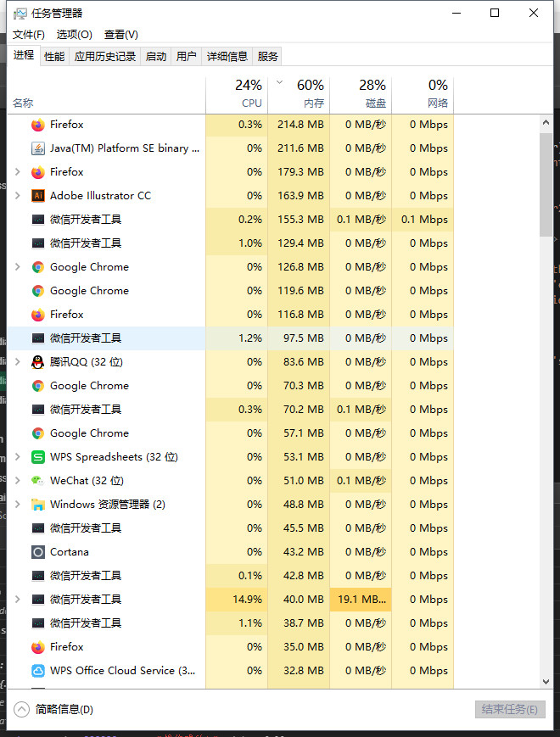560x737 pixels.
Task: Click Firefox icon in 35.0 MB row
Action: tap(38, 647)
